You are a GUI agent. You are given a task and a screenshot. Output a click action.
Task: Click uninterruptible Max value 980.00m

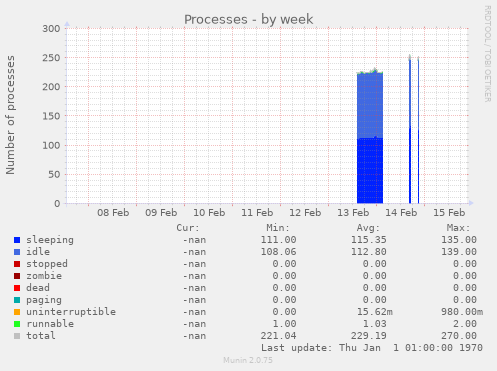pos(462,312)
